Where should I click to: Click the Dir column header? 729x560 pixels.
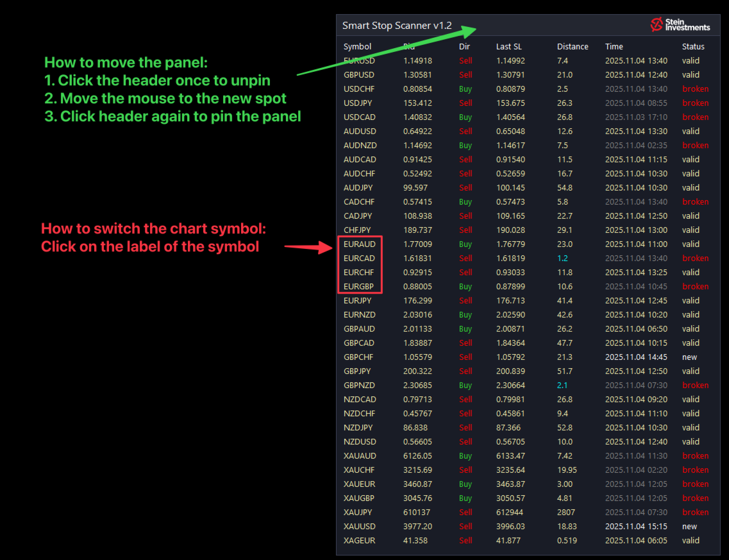coord(464,47)
